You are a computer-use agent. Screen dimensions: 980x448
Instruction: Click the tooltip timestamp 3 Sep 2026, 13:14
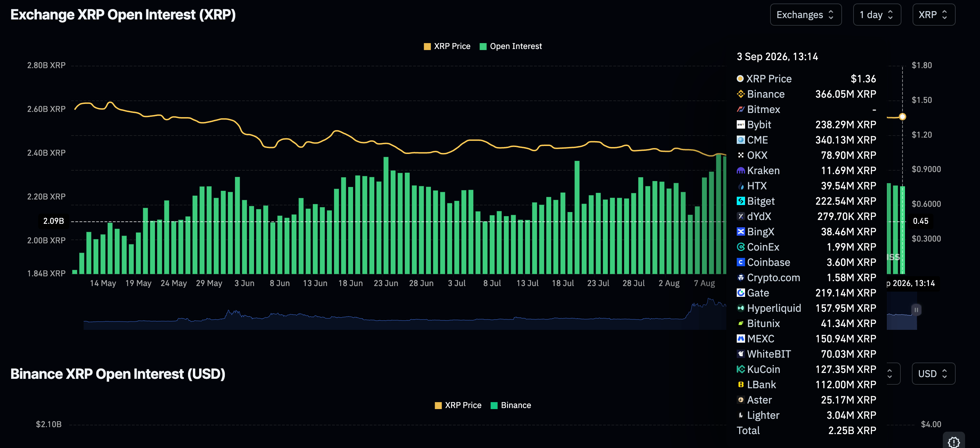click(777, 57)
